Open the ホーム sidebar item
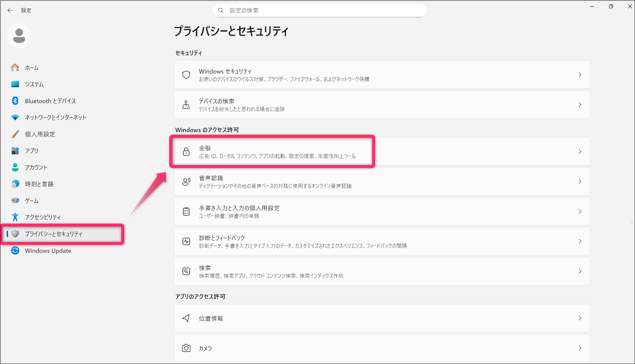This screenshot has width=635, height=364. (32, 68)
